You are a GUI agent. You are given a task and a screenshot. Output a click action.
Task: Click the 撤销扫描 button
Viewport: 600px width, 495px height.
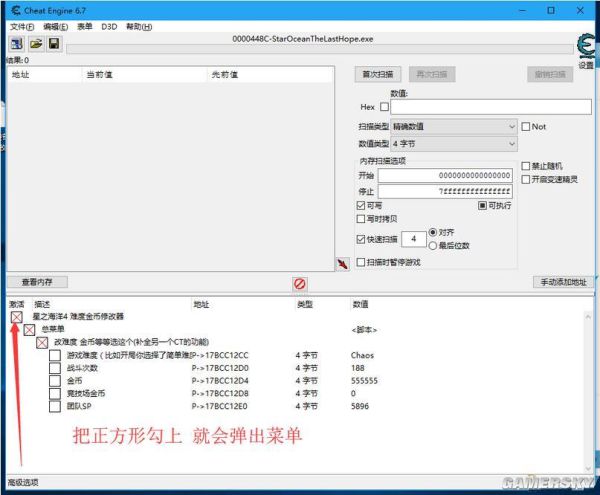[550, 74]
